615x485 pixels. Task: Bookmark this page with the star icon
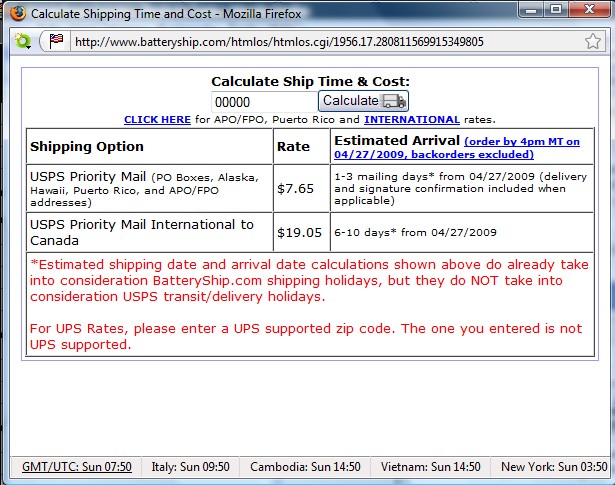coord(593,41)
